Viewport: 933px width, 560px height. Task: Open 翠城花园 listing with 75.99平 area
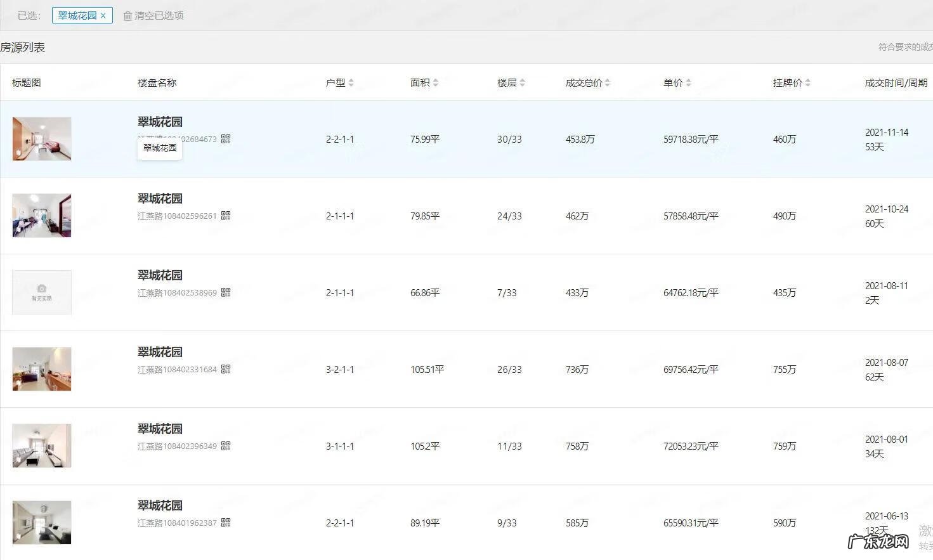pyautogui.click(x=160, y=122)
